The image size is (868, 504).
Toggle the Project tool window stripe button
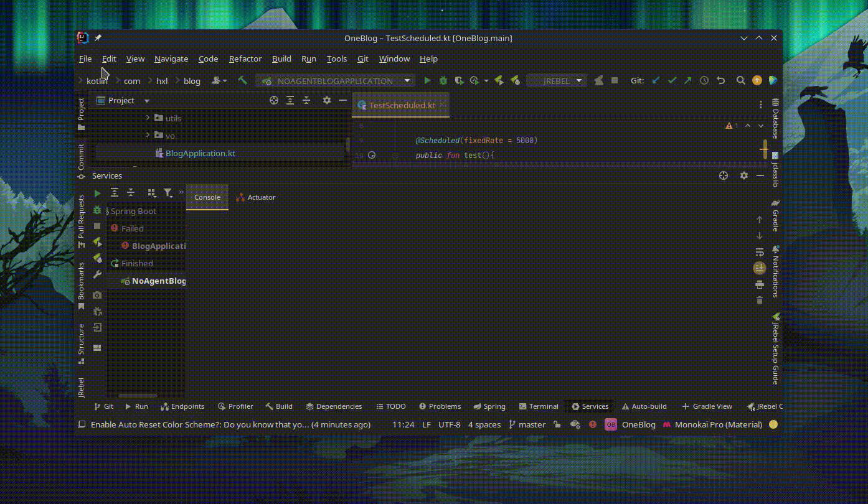[x=81, y=114]
